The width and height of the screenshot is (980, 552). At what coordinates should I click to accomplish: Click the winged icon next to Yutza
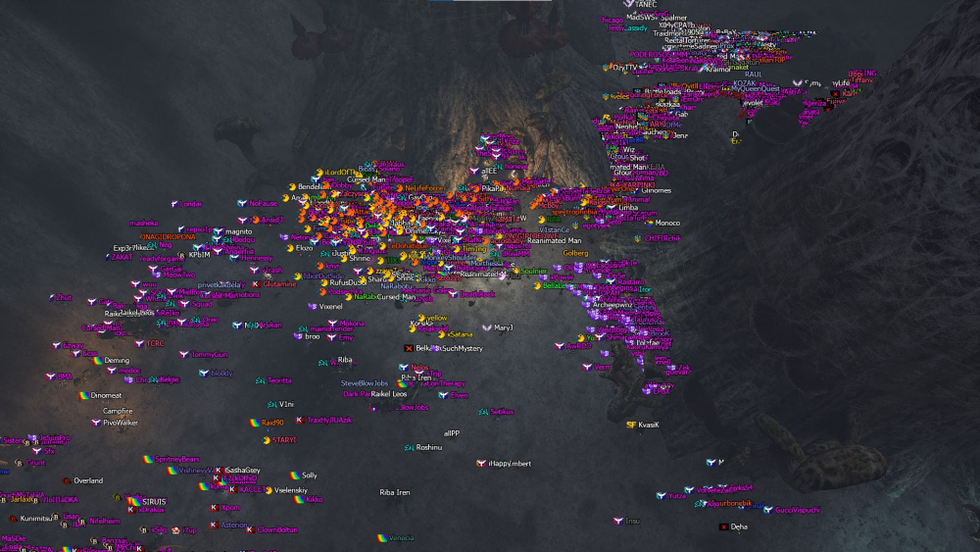pos(661,496)
